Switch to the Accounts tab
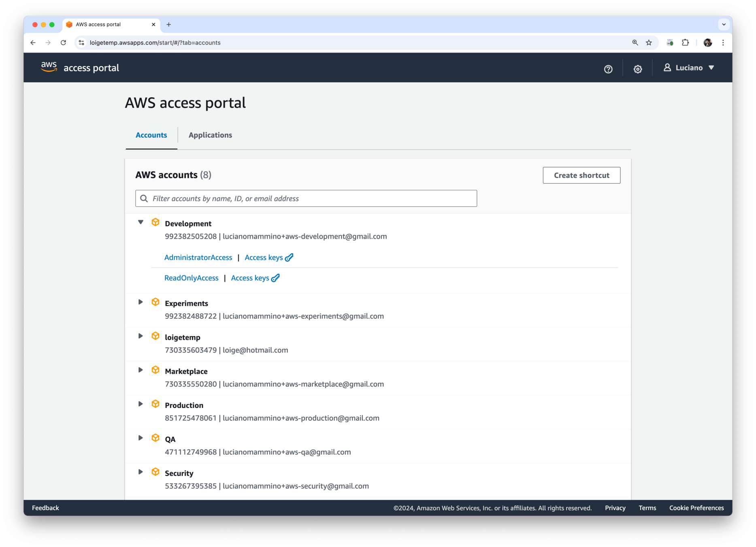756x547 pixels. (151, 135)
